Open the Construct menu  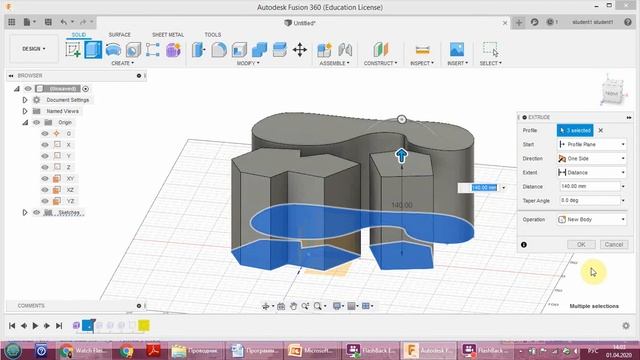(380, 63)
